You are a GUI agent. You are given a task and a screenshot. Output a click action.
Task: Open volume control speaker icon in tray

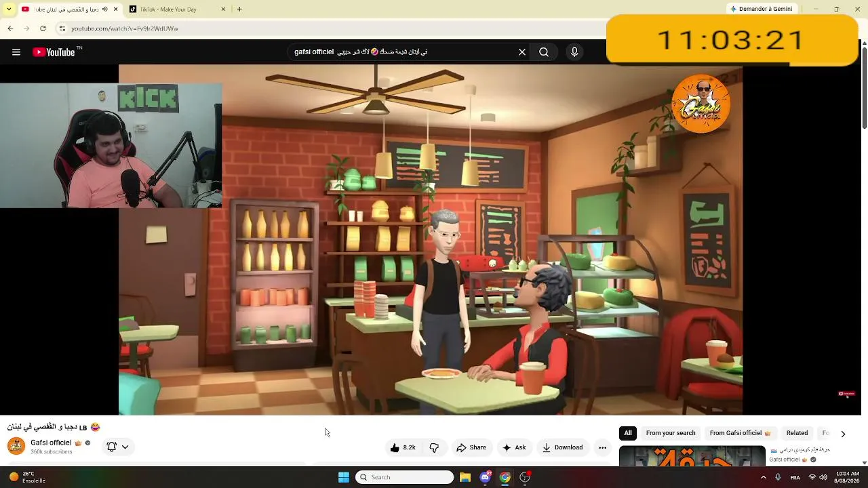click(x=823, y=477)
